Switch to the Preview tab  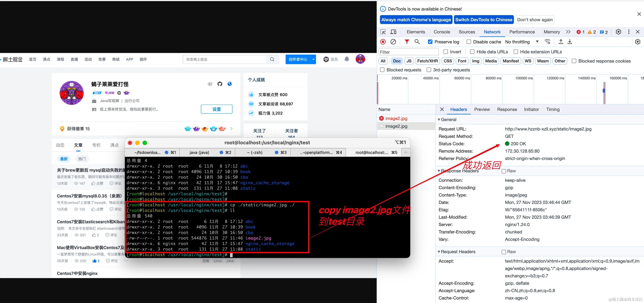[x=482, y=109]
